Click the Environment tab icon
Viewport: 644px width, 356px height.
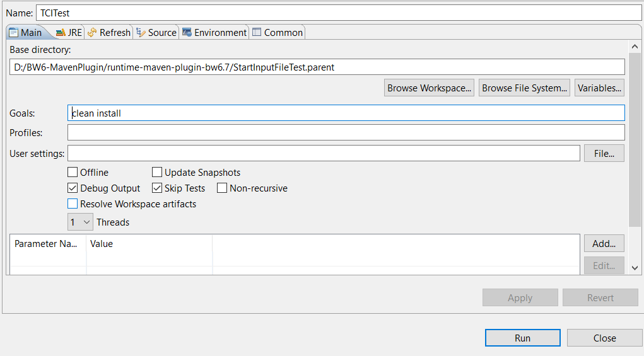(x=187, y=33)
